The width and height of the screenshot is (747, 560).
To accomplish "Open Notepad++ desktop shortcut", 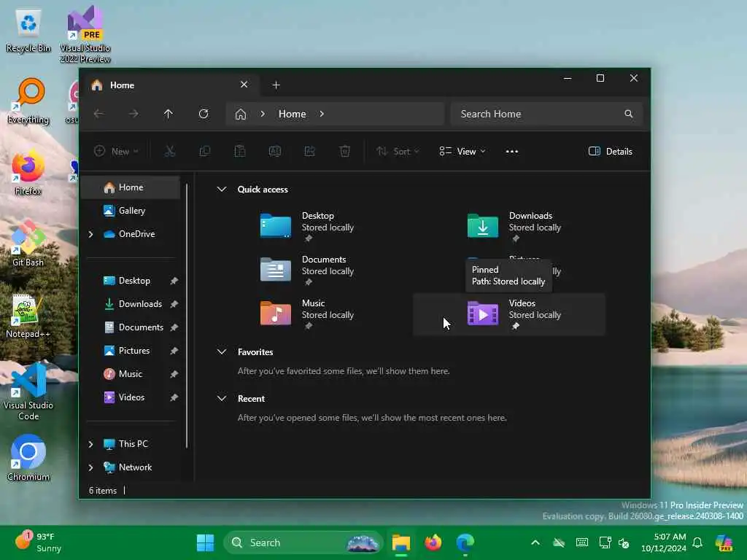I will (28, 315).
